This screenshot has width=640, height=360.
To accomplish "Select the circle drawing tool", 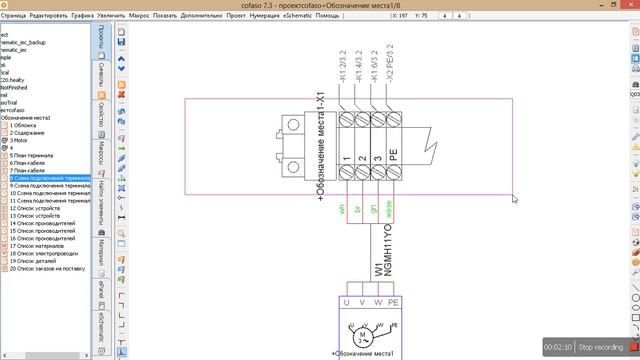I will click(x=636, y=298).
